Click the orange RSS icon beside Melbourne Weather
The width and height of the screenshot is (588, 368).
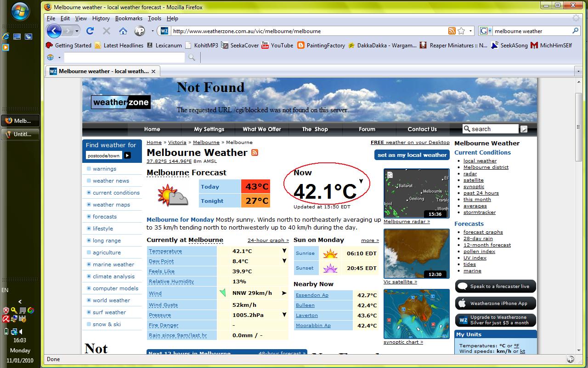point(254,153)
